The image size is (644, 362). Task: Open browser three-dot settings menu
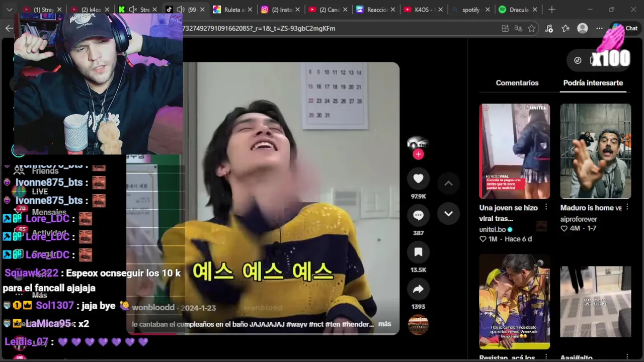(599, 29)
